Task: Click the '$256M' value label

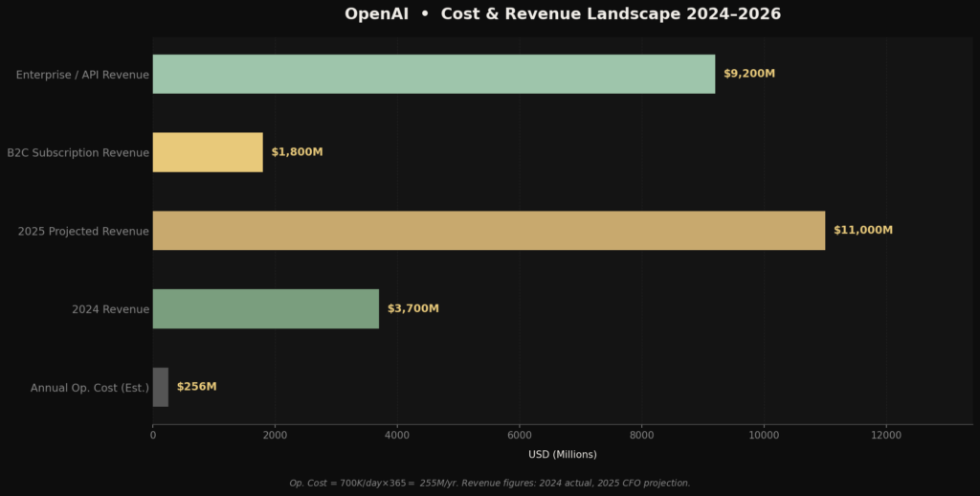Action: pos(197,387)
